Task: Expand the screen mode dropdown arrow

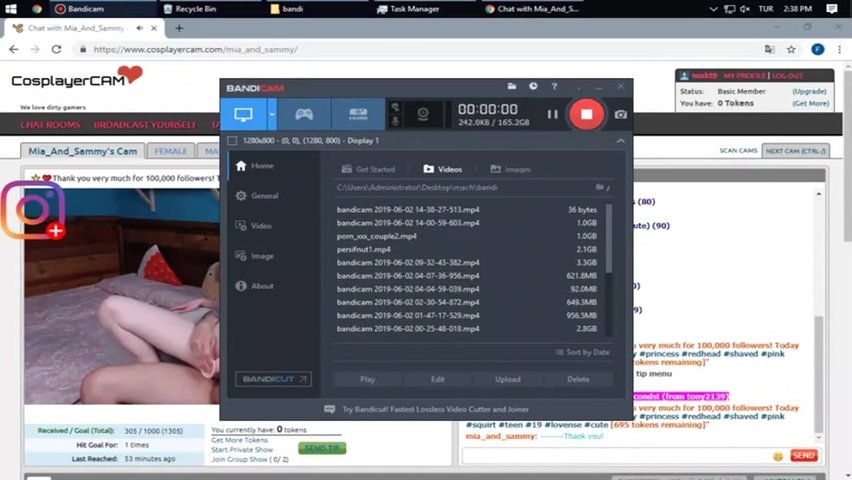Action: (x=271, y=114)
